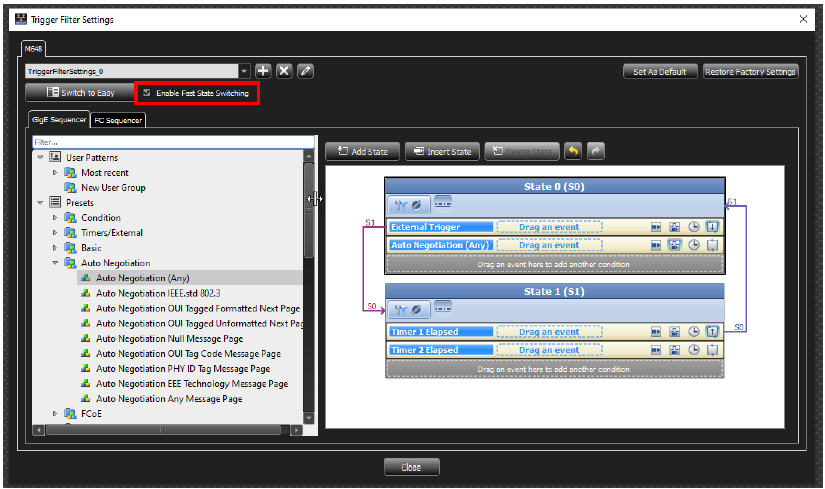
Task: Expand the Condition presets folder
Action: click(55, 217)
